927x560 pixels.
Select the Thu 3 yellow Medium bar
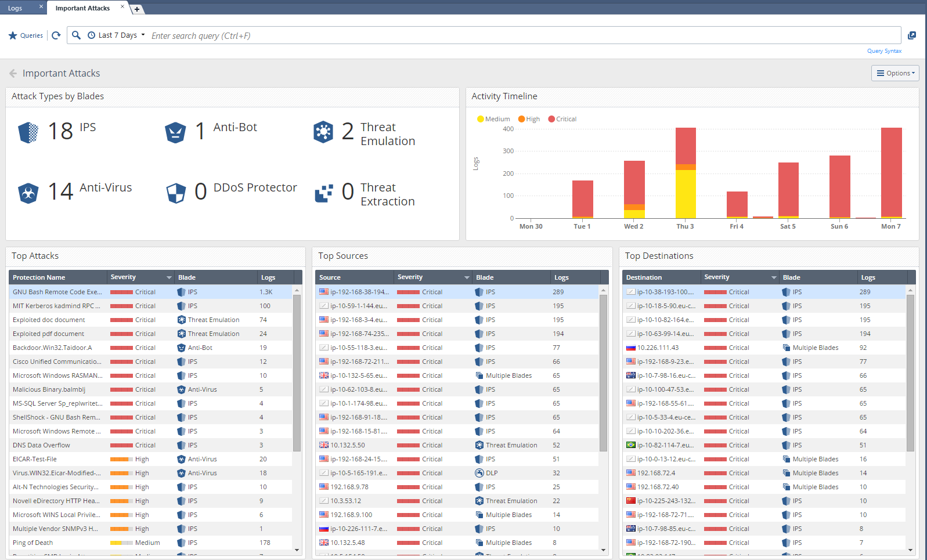coord(686,194)
